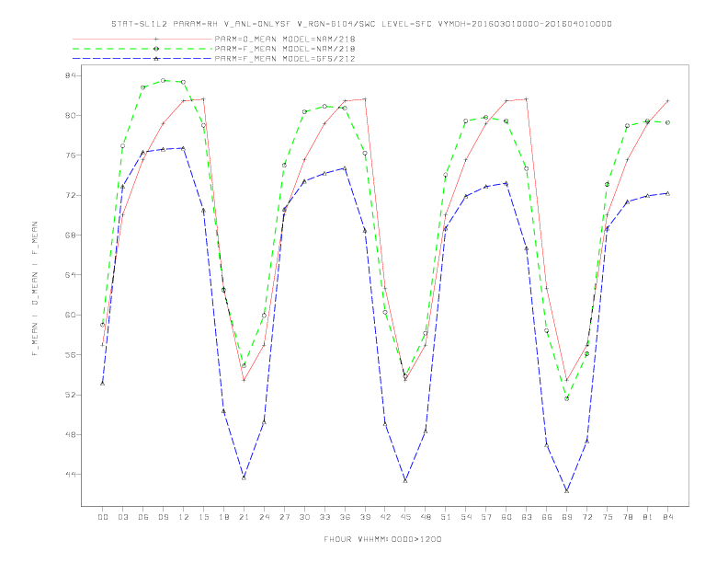
Task: Click y-axis tick label 60
Action: (70, 315)
